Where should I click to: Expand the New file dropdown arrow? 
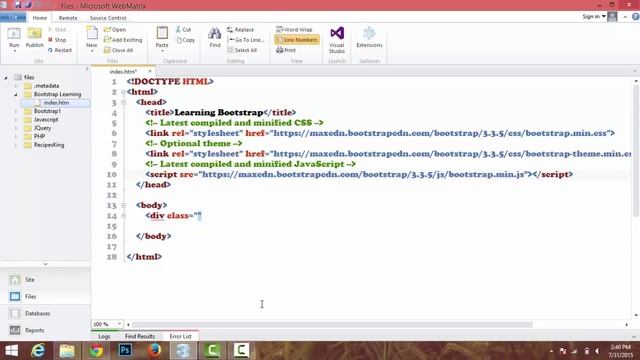click(x=92, y=51)
